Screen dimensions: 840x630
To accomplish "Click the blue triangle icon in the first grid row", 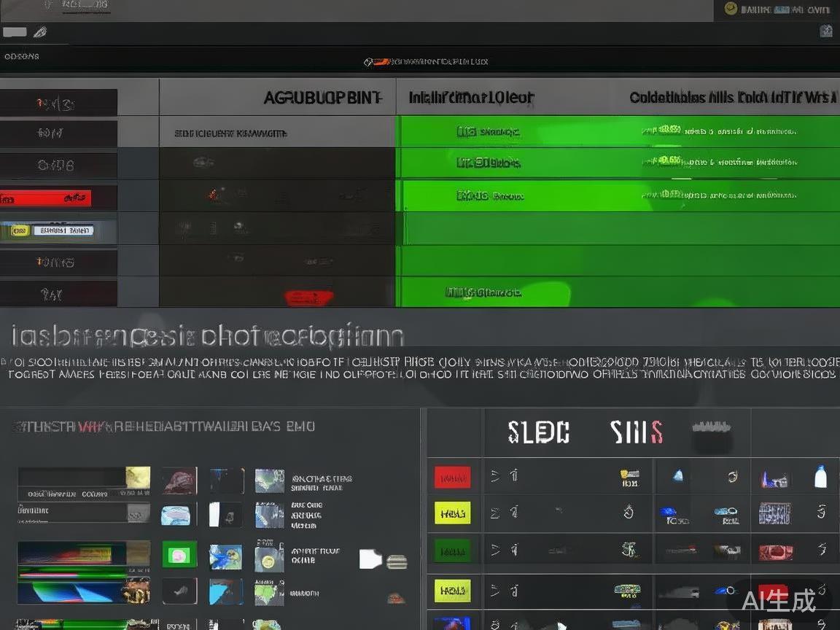I will [678, 476].
